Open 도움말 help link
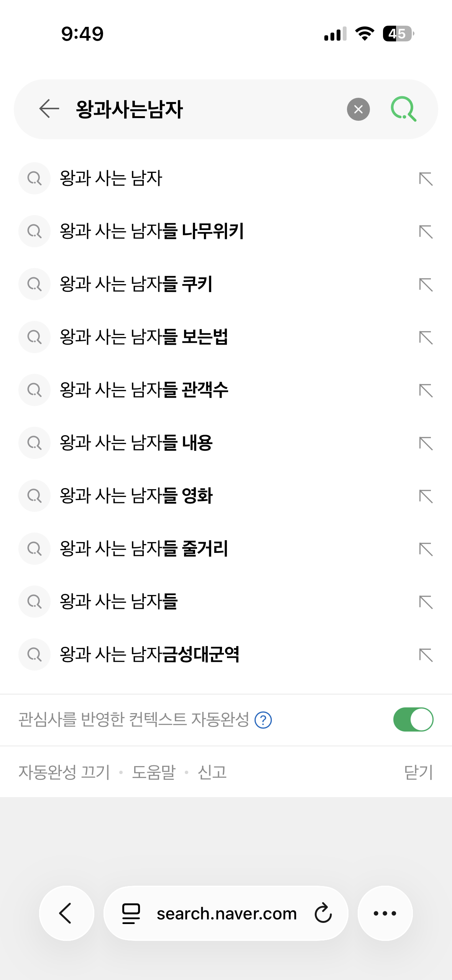This screenshot has height=980, width=452. 153,772
